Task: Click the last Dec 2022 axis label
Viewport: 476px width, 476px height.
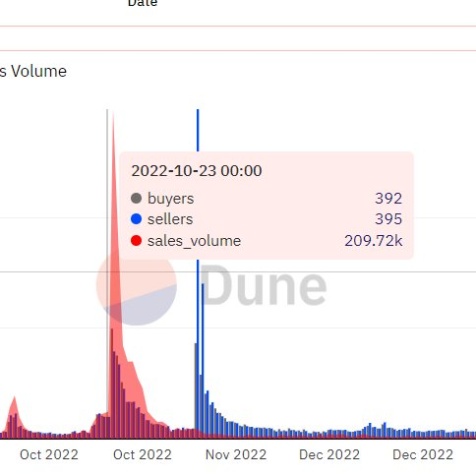Action: (x=423, y=454)
